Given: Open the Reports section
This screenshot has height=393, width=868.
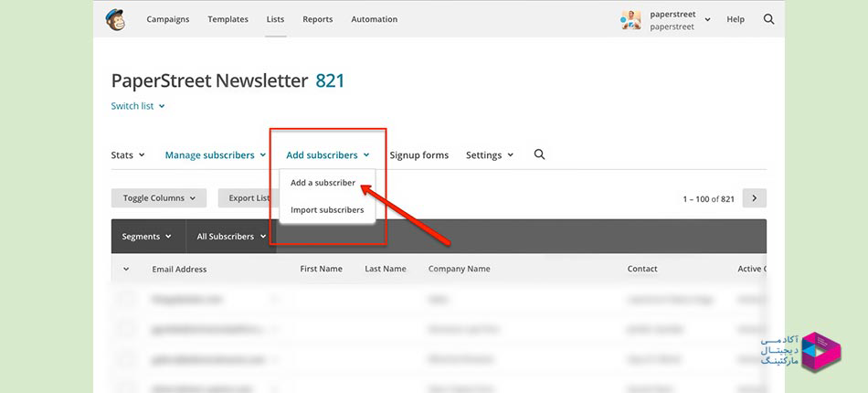Looking at the screenshot, I should point(318,19).
